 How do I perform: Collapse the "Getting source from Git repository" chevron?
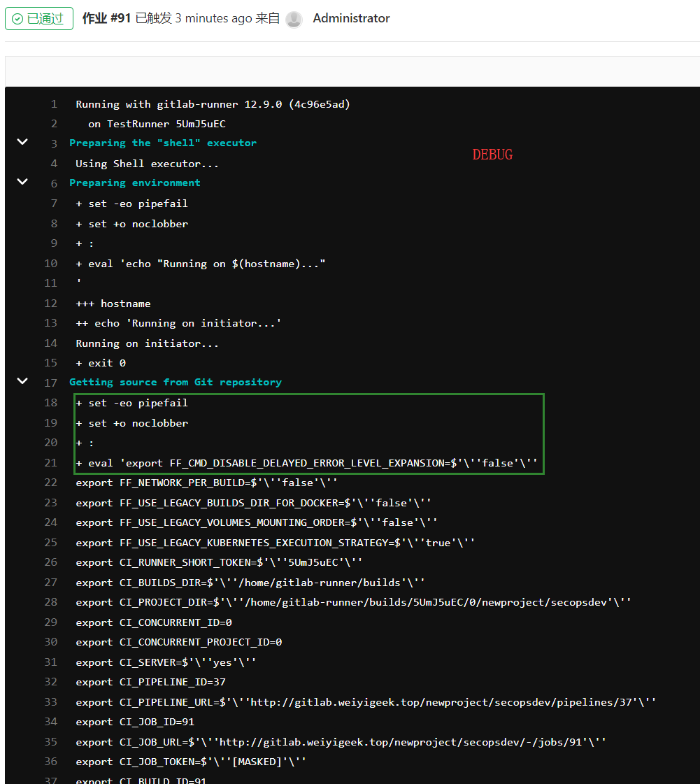coord(22,382)
